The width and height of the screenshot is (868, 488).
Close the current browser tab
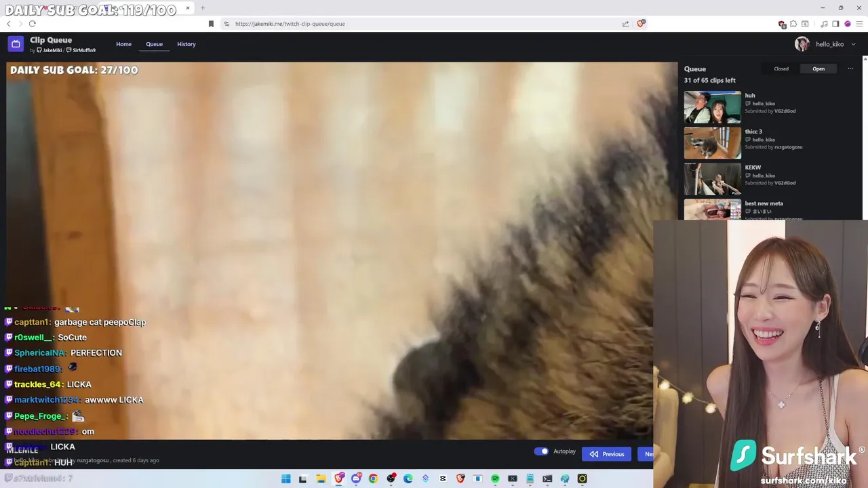click(188, 8)
